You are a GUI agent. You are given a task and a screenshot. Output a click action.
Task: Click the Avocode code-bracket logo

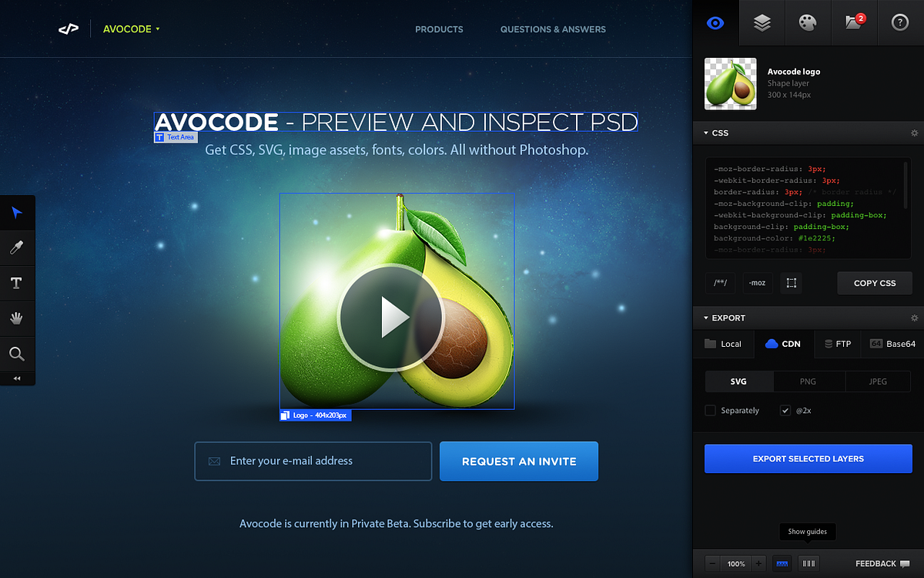pyautogui.click(x=69, y=29)
